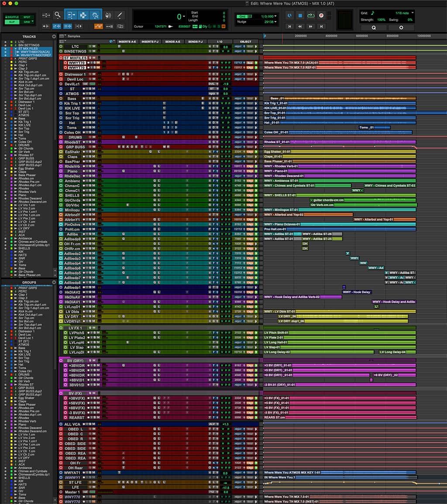Click the Quantize Q button
Screen dimensions: 447x504
374,27
